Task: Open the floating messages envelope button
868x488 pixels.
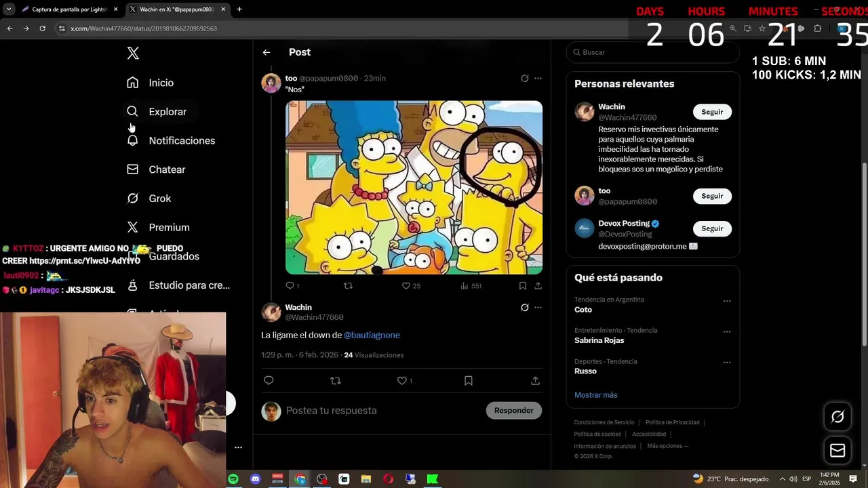Action: point(837,451)
